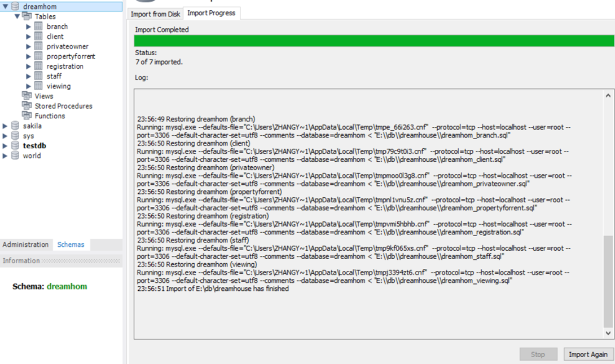Click the 'Import of E:\db\dreamhouse has finished' log line
The height and width of the screenshot is (364, 615).
pyautogui.click(x=213, y=288)
